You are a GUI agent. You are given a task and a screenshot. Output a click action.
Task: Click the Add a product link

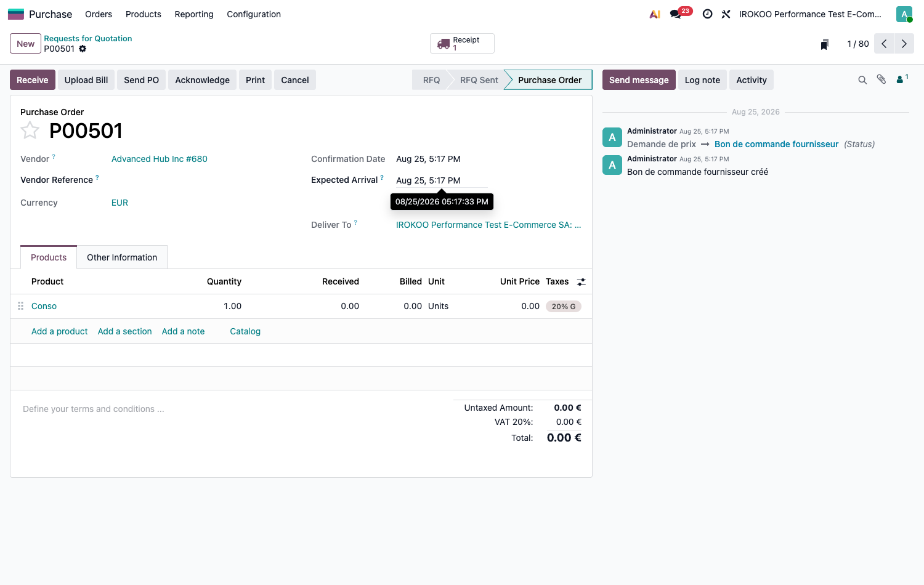pos(60,331)
